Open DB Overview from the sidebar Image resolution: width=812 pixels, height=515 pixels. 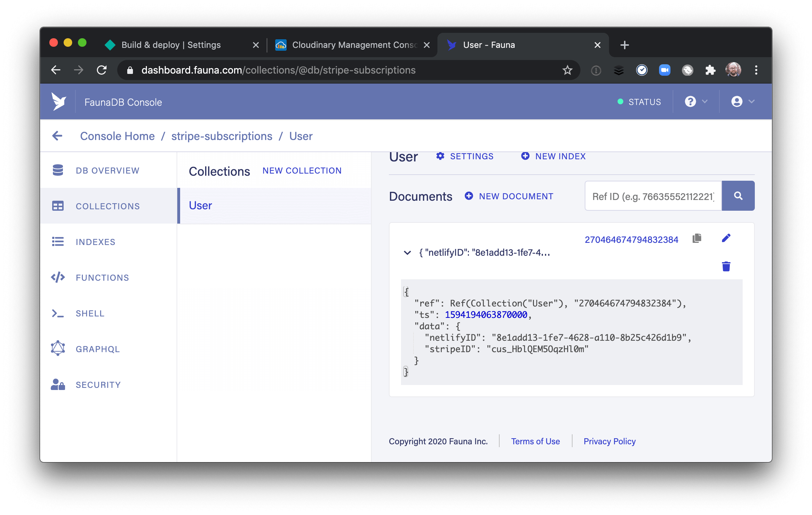[x=107, y=170]
